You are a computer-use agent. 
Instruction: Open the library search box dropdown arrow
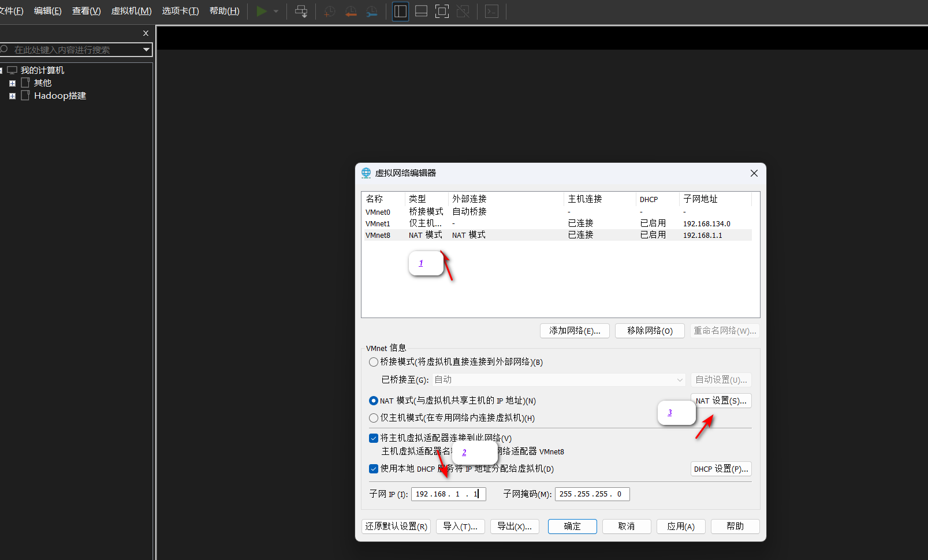[x=146, y=50]
